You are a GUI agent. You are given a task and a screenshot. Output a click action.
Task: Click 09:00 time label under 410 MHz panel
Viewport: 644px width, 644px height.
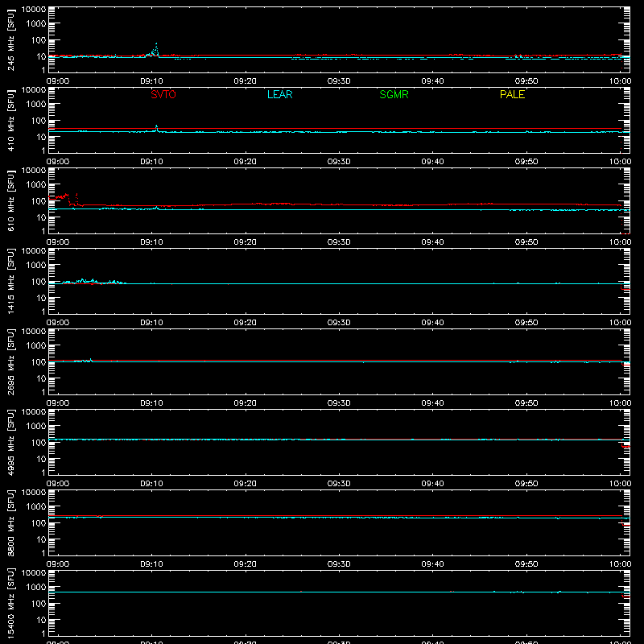click(57, 162)
